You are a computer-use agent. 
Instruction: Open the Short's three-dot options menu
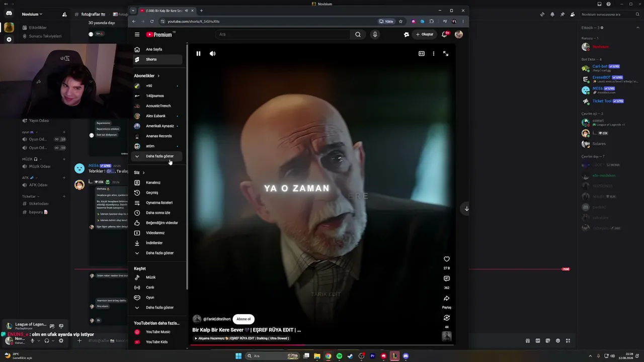[434, 54]
